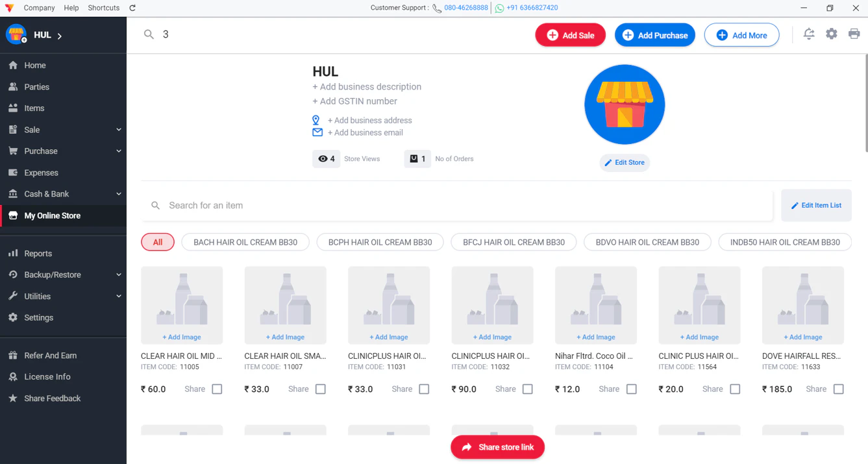The height and width of the screenshot is (464, 868).
Task: Click the eye icon for Store Views
Action: (x=323, y=159)
